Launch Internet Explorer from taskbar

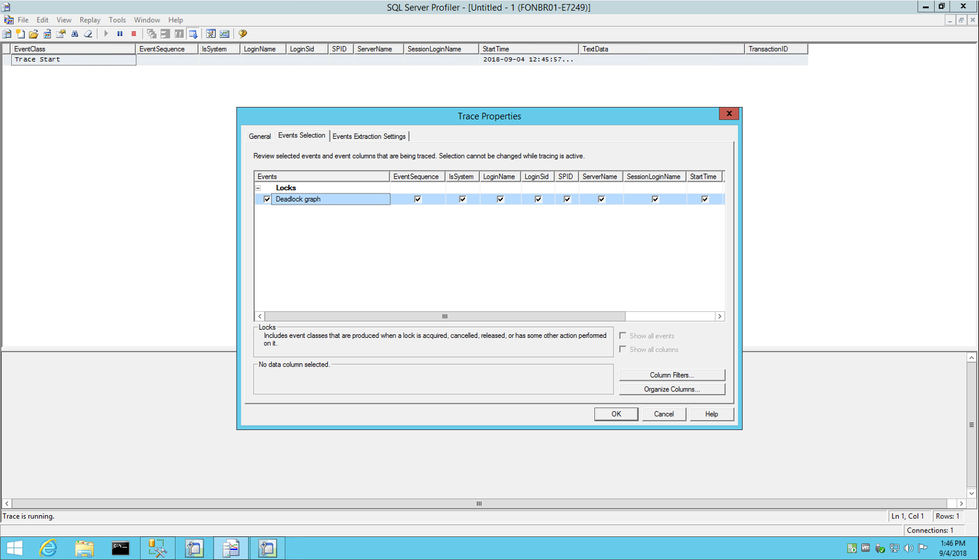[x=48, y=548]
